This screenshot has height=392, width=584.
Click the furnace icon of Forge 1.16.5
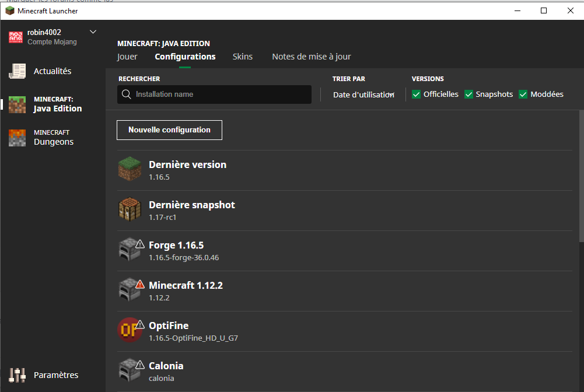click(x=128, y=250)
